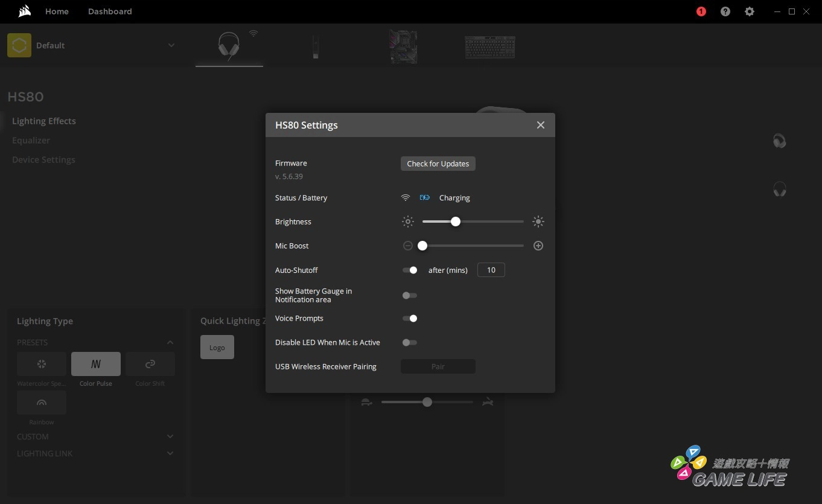Open the red notification alert icon
The width and height of the screenshot is (822, 504).
tap(701, 11)
